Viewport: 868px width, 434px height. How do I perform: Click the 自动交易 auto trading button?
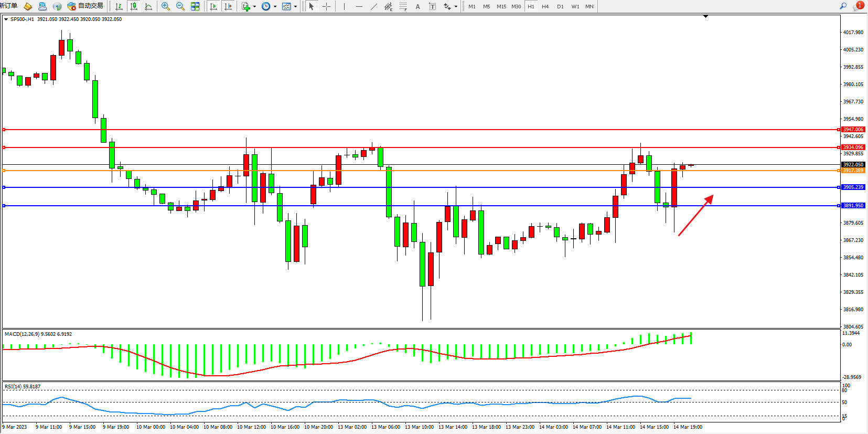click(x=85, y=6)
